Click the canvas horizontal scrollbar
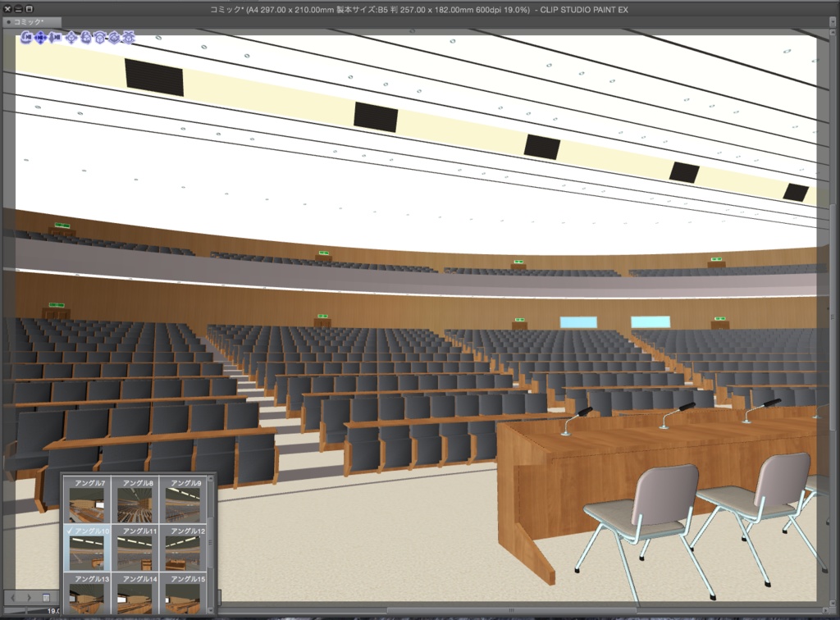 pyautogui.click(x=512, y=610)
